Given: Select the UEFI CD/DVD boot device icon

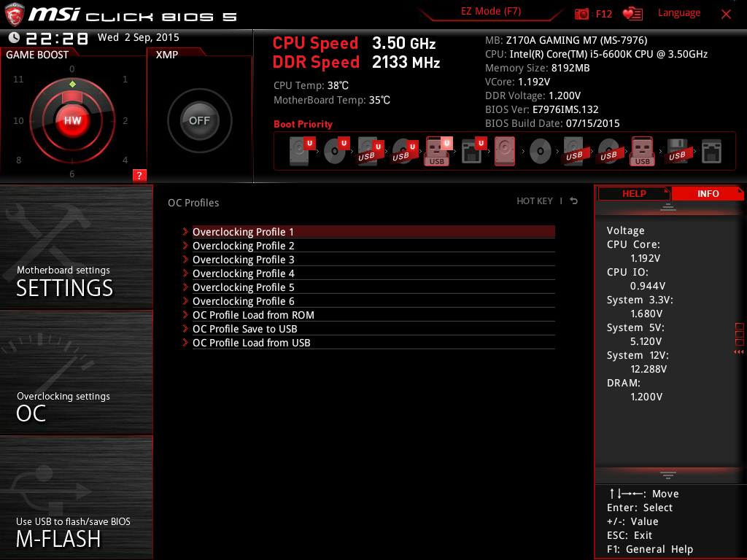Looking at the screenshot, I should 336,151.
